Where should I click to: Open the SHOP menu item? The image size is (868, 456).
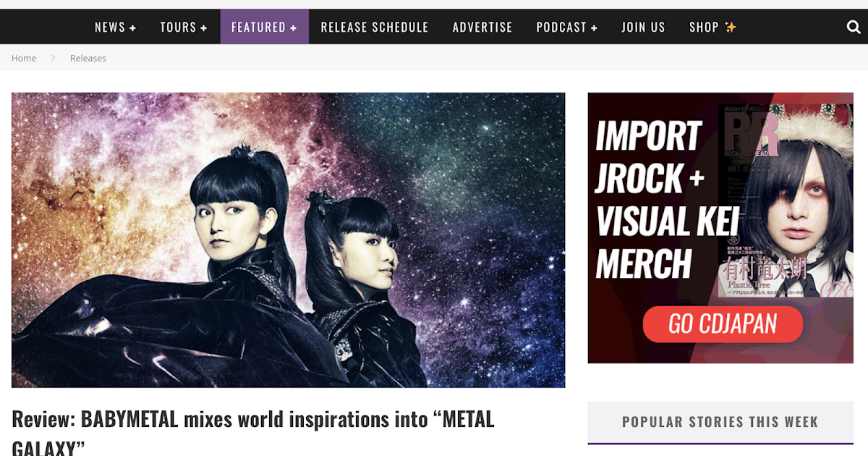click(704, 27)
